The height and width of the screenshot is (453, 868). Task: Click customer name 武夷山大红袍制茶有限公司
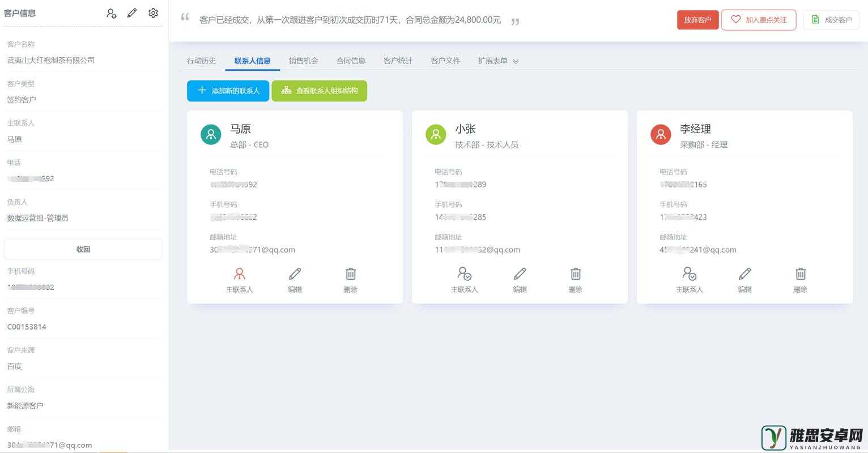tap(51, 60)
